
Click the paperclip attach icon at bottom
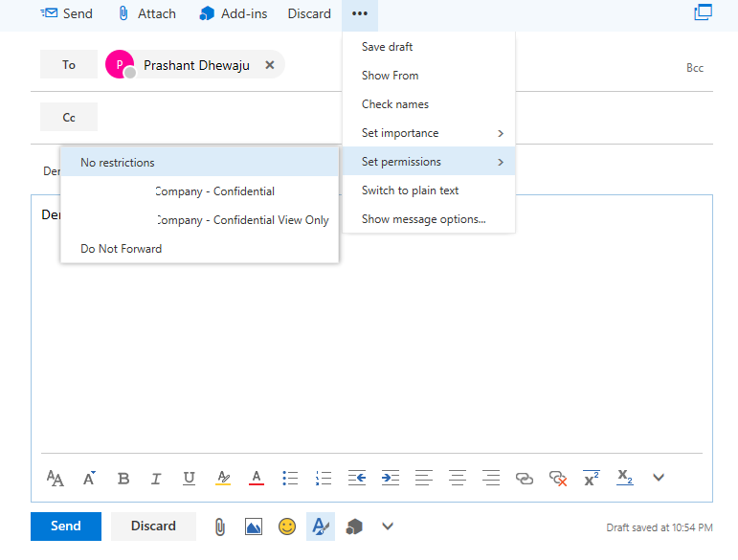(219, 526)
